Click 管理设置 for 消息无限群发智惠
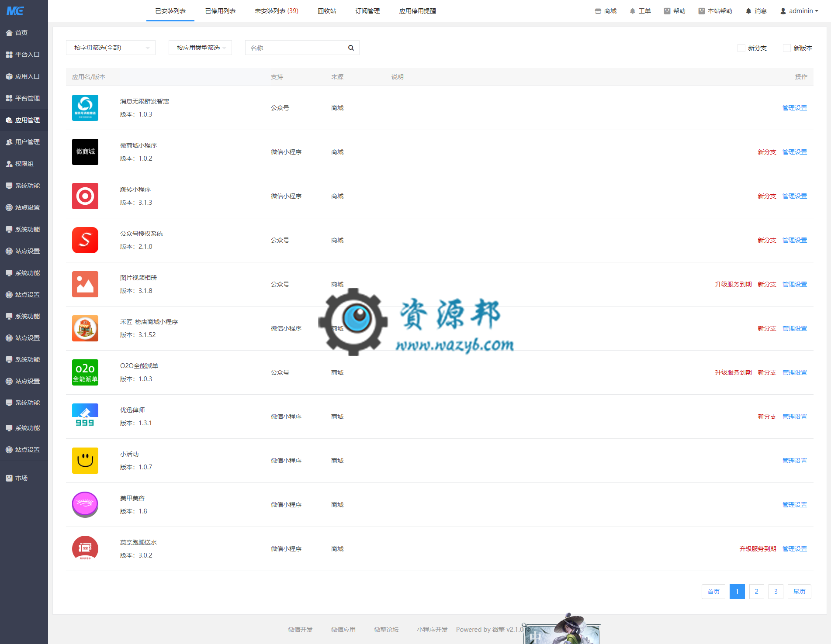831x644 pixels. click(794, 108)
